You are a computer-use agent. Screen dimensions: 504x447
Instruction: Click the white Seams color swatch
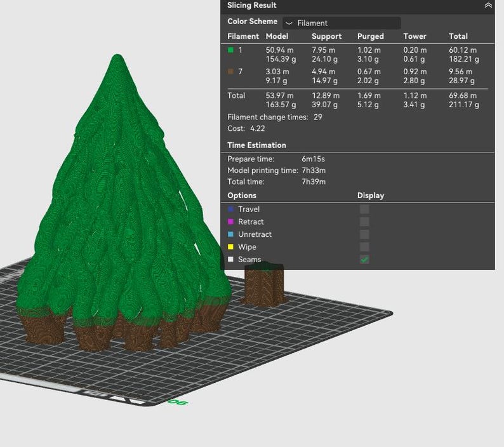click(x=230, y=260)
